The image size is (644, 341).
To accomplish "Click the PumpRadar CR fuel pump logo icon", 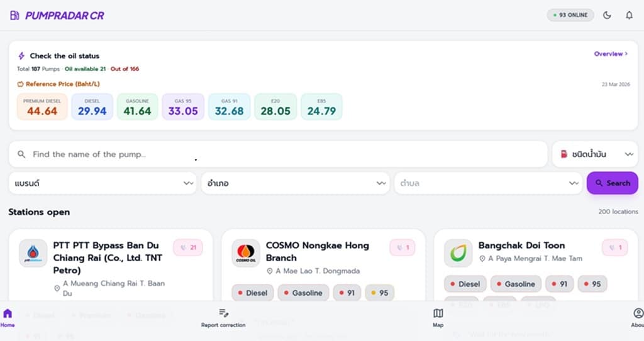I will (x=15, y=16).
